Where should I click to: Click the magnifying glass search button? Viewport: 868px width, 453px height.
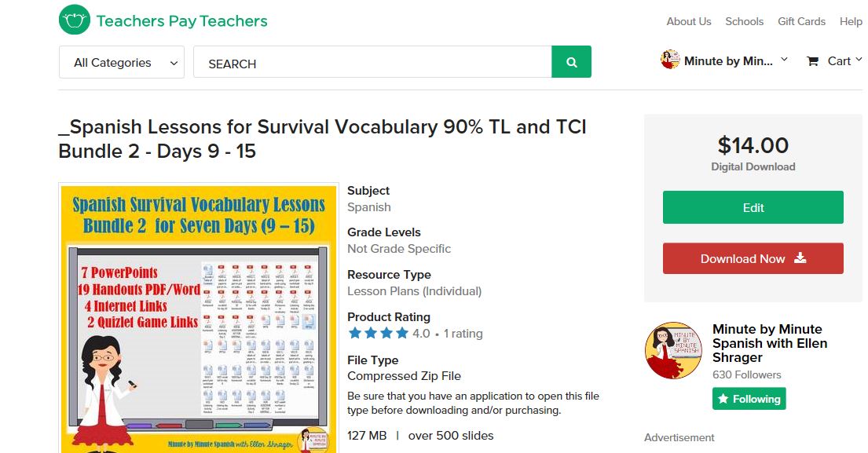[571, 62]
